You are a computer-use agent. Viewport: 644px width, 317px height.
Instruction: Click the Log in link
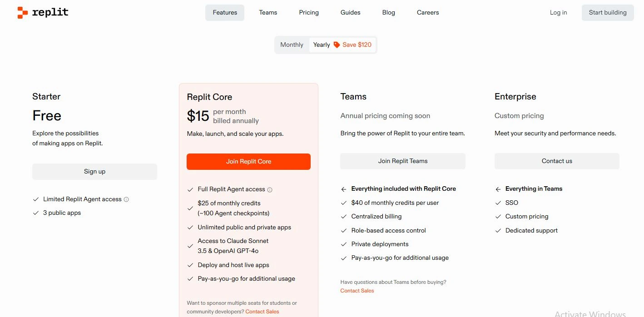[x=558, y=13]
